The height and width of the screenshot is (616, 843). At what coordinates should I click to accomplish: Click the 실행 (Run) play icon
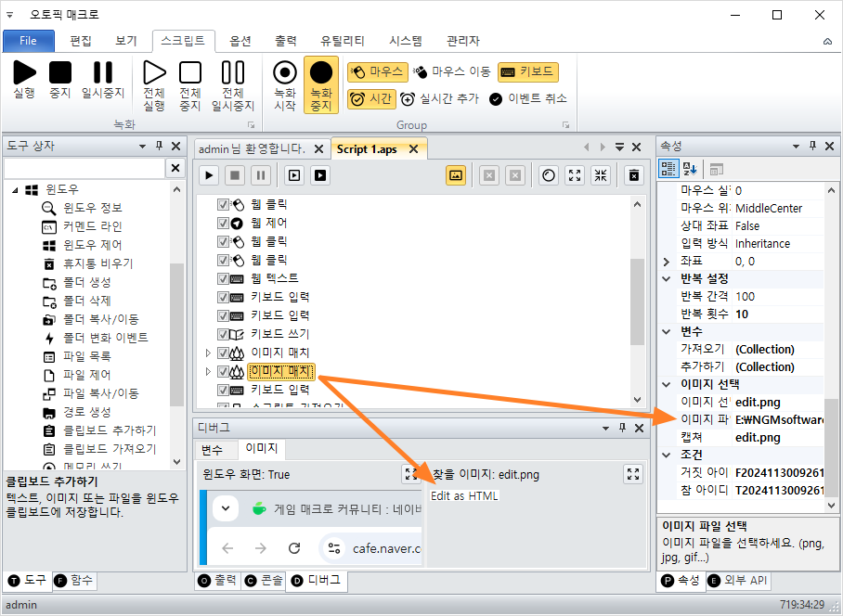24,72
